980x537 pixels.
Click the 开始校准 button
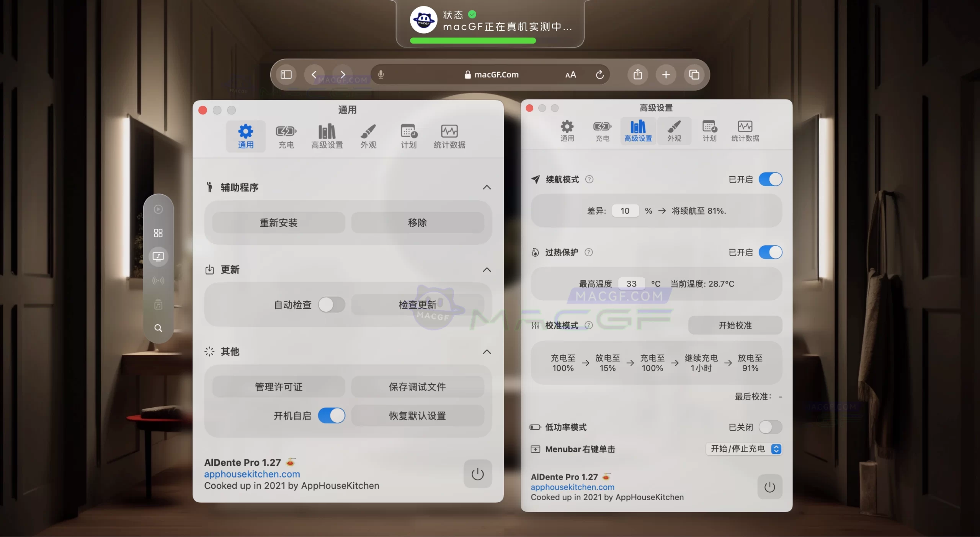pos(735,325)
